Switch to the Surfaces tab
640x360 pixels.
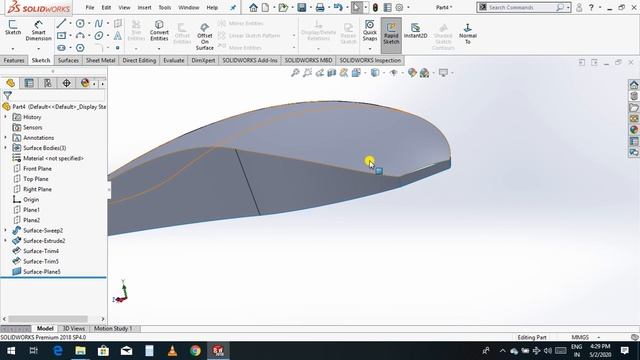(x=68, y=60)
